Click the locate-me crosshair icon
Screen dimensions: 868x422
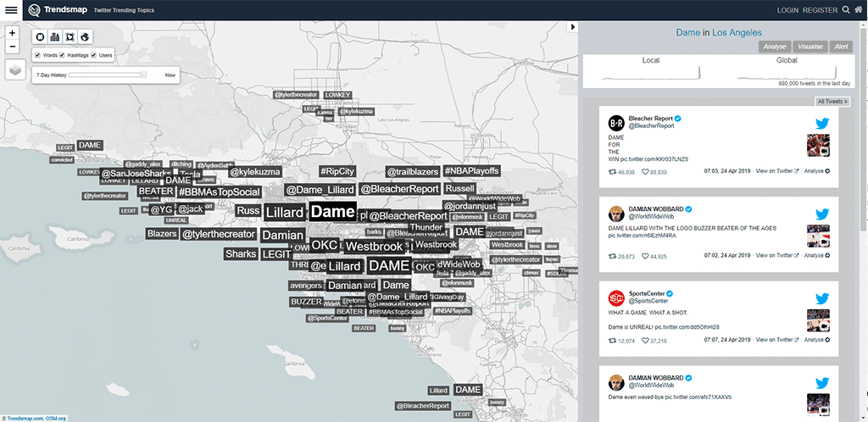[x=40, y=37]
